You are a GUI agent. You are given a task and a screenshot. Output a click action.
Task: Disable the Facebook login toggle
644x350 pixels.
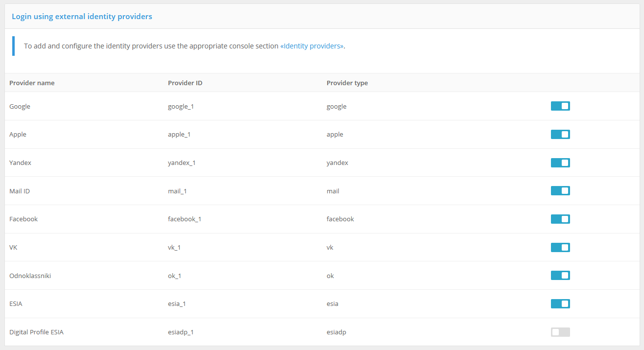(560, 219)
